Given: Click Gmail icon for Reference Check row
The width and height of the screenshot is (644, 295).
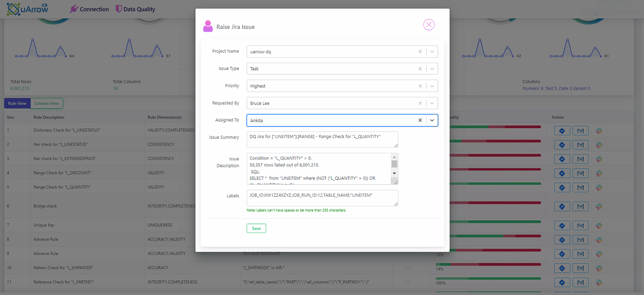Looking at the screenshot, I should click(580, 282).
